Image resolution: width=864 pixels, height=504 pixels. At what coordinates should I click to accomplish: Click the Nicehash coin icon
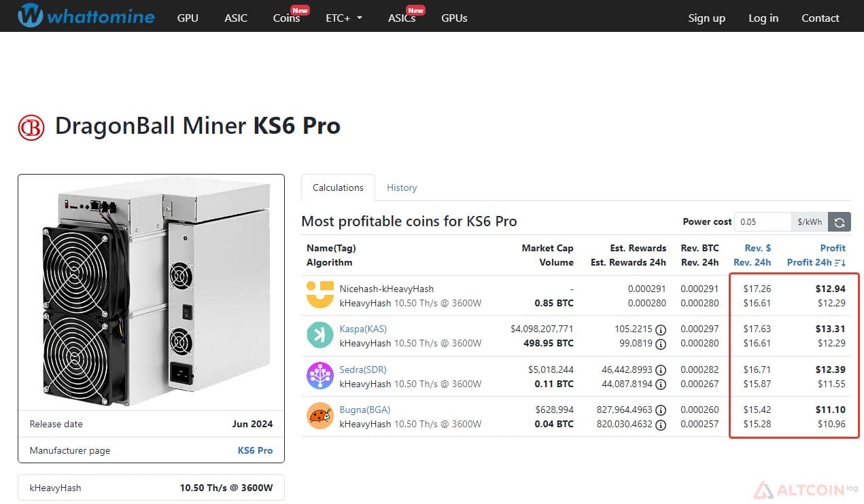pos(319,295)
